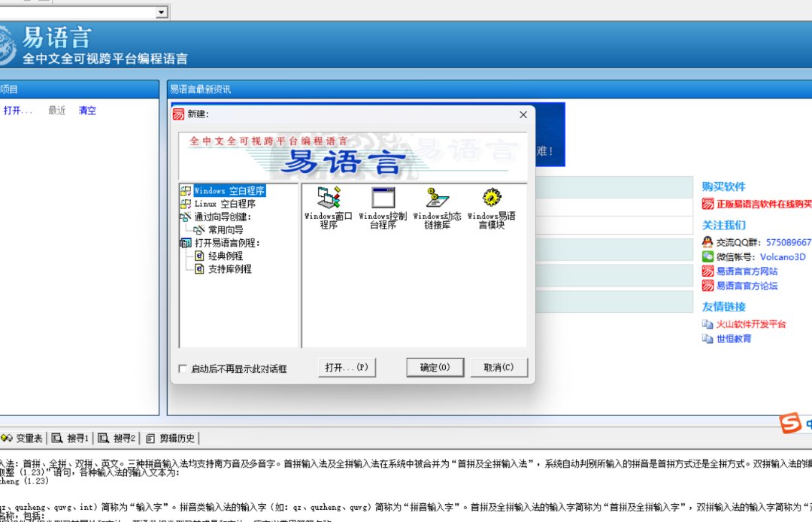Screen dimensions: 812x522
Task: Choose the Windows动态链接库 icon
Action: tap(437, 198)
